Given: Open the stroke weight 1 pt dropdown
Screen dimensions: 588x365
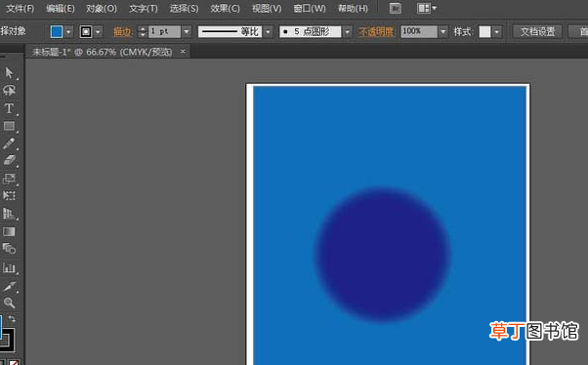Looking at the screenshot, I should coord(187,32).
